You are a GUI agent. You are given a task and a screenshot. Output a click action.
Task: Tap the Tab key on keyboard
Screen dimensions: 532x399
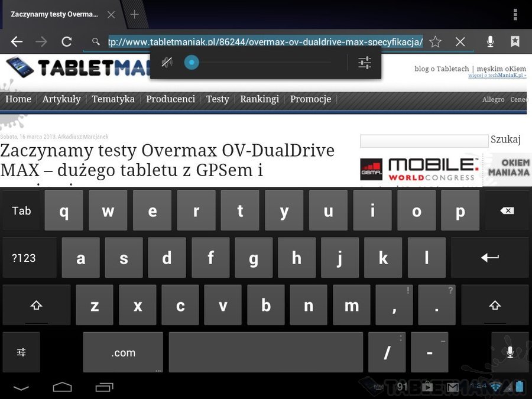pyautogui.click(x=21, y=210)
